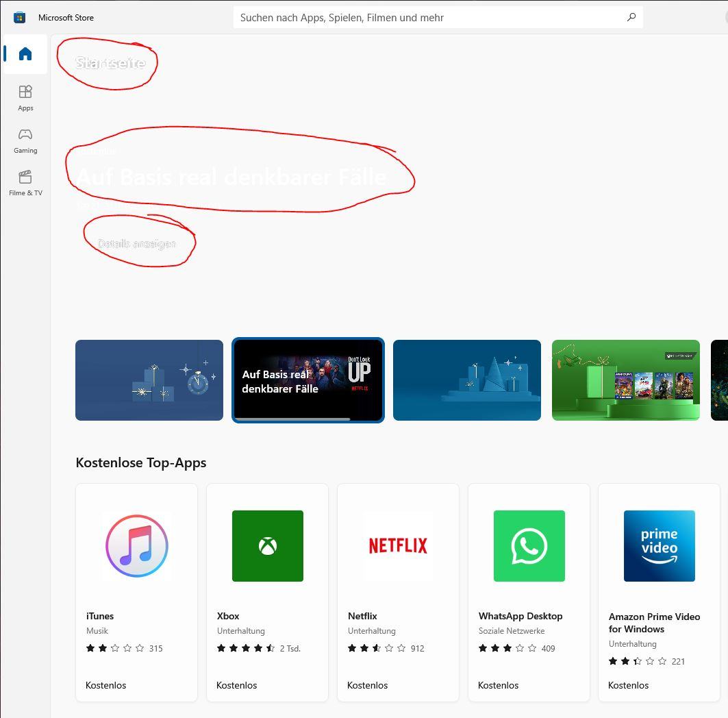728x718 pixels.
Task: Open the Netflix app icon
Action: point(398,546)
